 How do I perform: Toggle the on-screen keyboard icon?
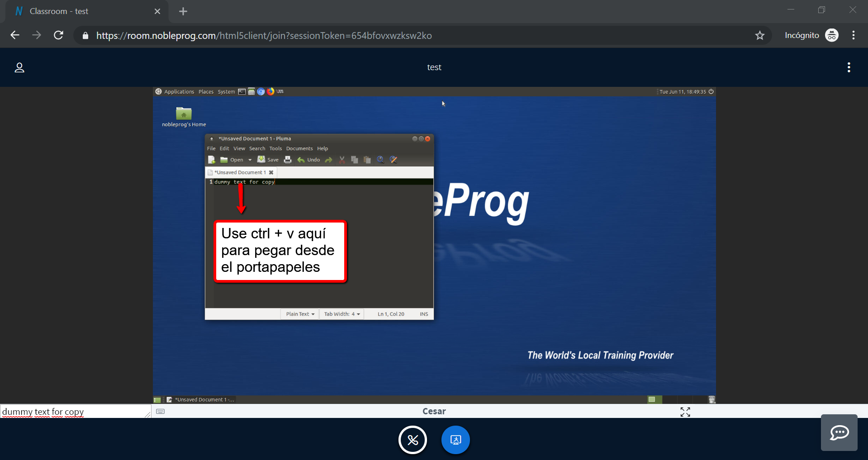pos(161,411)
